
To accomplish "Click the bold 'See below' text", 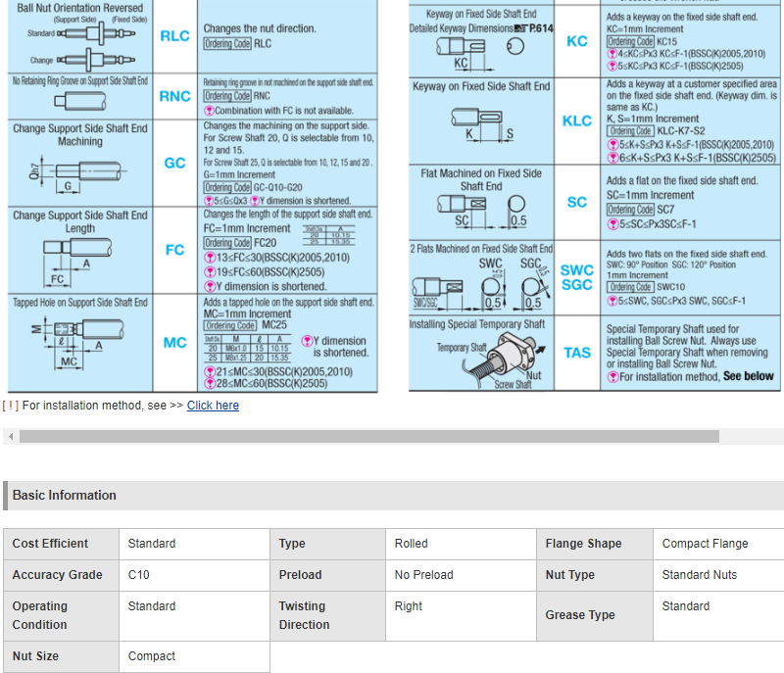I will pyautogui.click(x=749, y=376).
